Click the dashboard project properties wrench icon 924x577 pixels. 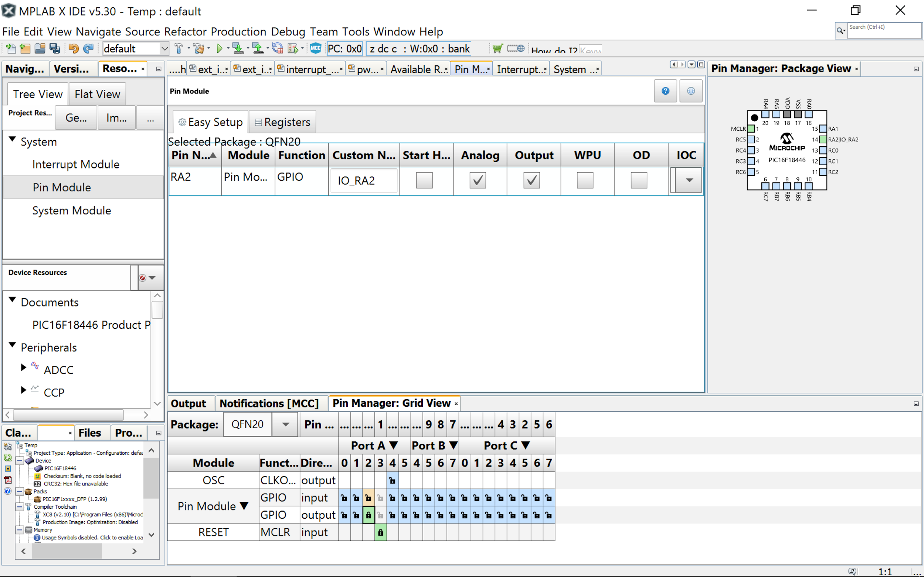click(x=8, y=446)
